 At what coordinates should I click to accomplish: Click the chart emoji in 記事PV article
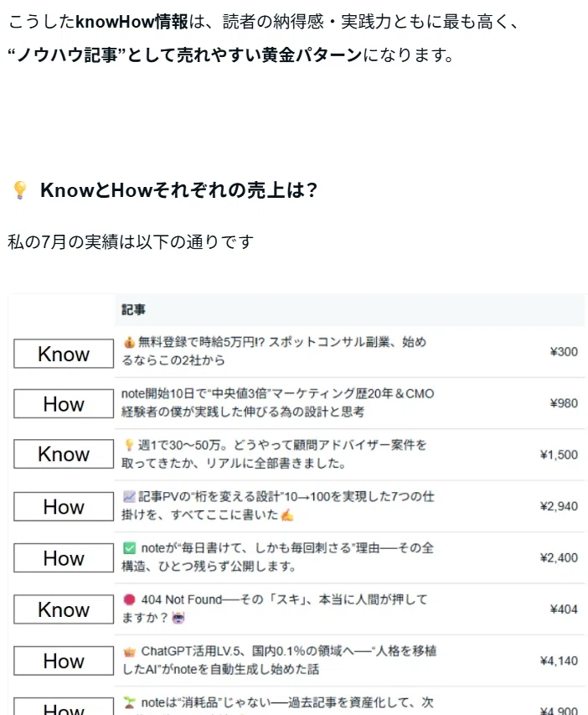tap(129, 496)
